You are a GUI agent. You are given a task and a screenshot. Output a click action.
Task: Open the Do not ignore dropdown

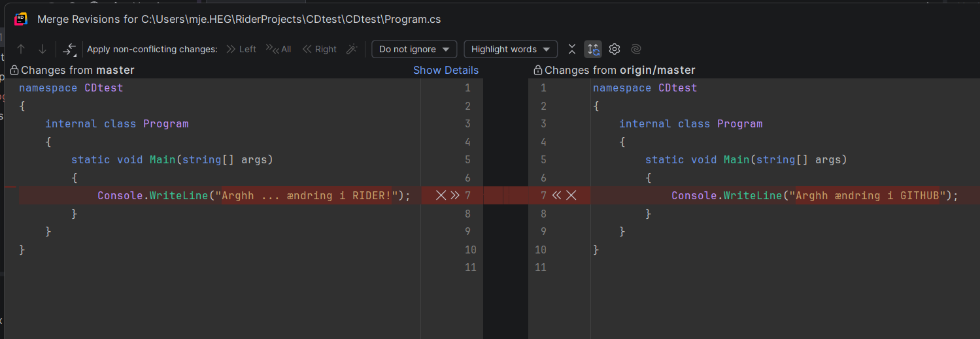coord(414,49)
